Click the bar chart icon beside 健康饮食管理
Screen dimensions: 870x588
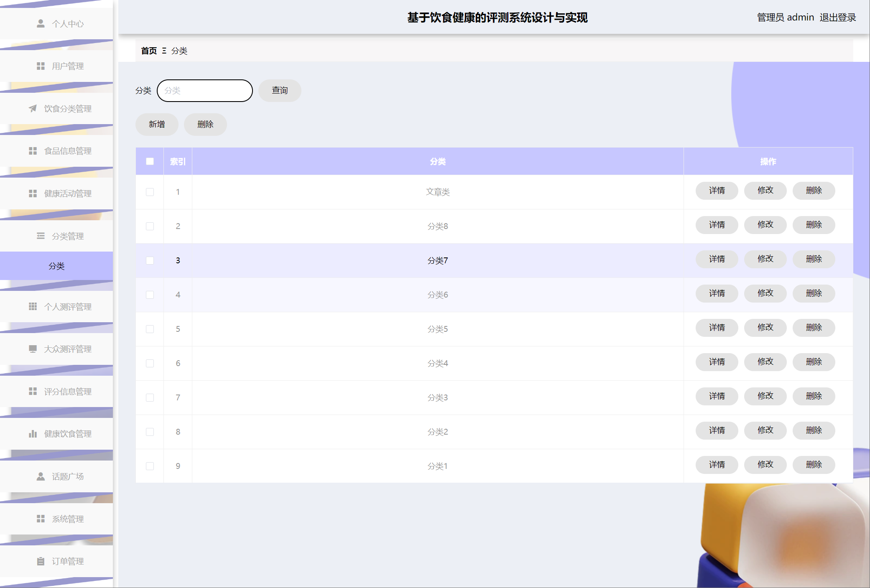pos(33,434)
